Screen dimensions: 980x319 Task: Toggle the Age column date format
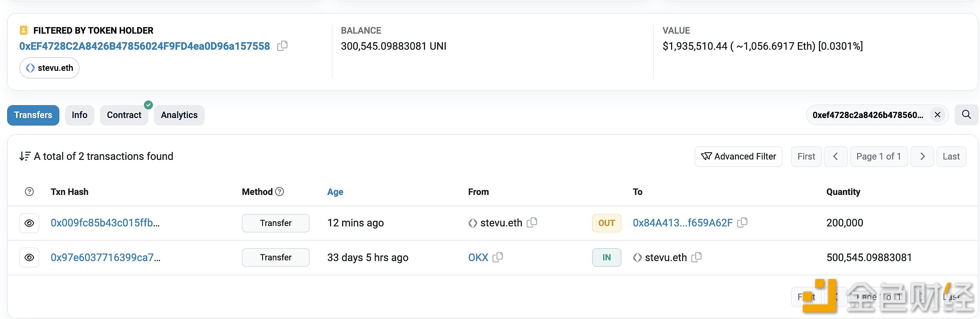(335, 192)
